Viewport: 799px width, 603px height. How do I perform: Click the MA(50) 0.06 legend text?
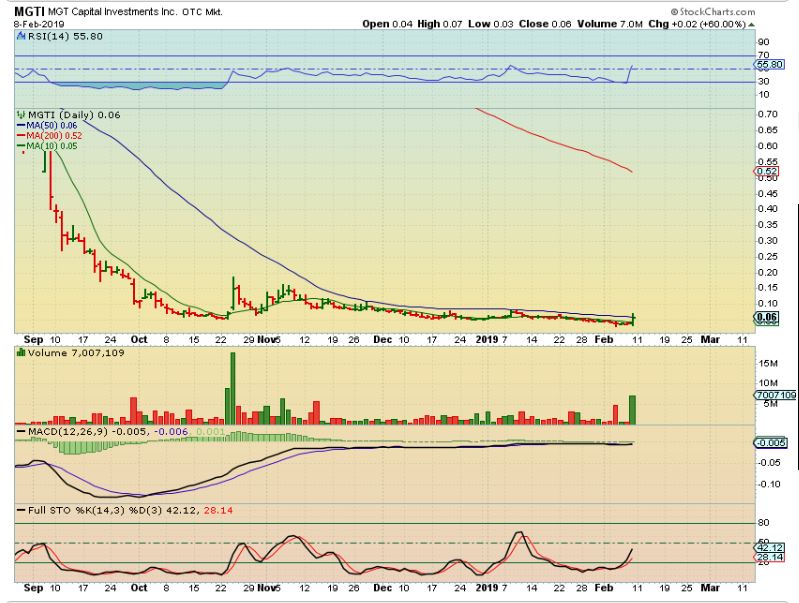pyautogui.click(x=52, y=125)
